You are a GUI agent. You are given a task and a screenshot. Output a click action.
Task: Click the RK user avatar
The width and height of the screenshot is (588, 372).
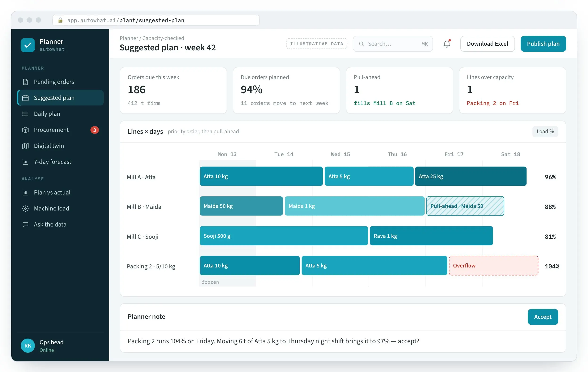tap(28, 345)
